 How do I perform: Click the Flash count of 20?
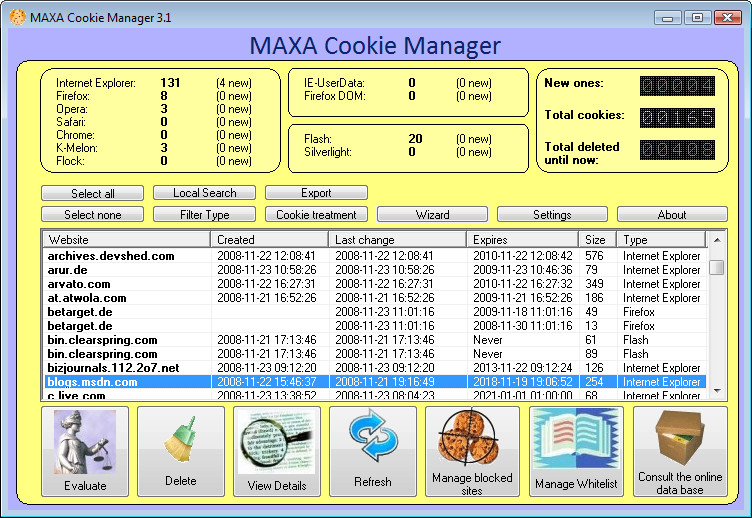tap(415, 139)
